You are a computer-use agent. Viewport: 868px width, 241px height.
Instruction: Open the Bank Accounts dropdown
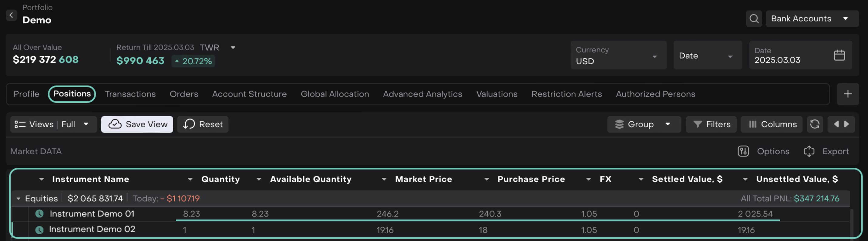pos(812,18)
